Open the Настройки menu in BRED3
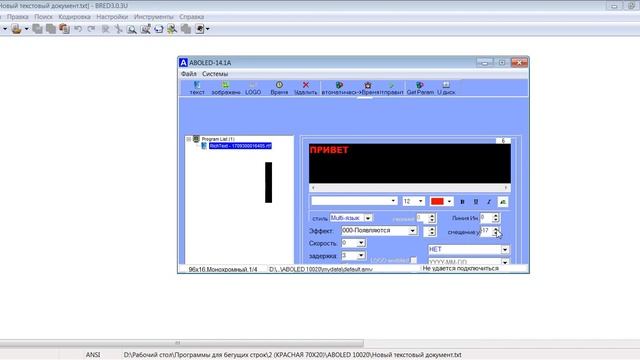The image size is (640, 360). 112,17
